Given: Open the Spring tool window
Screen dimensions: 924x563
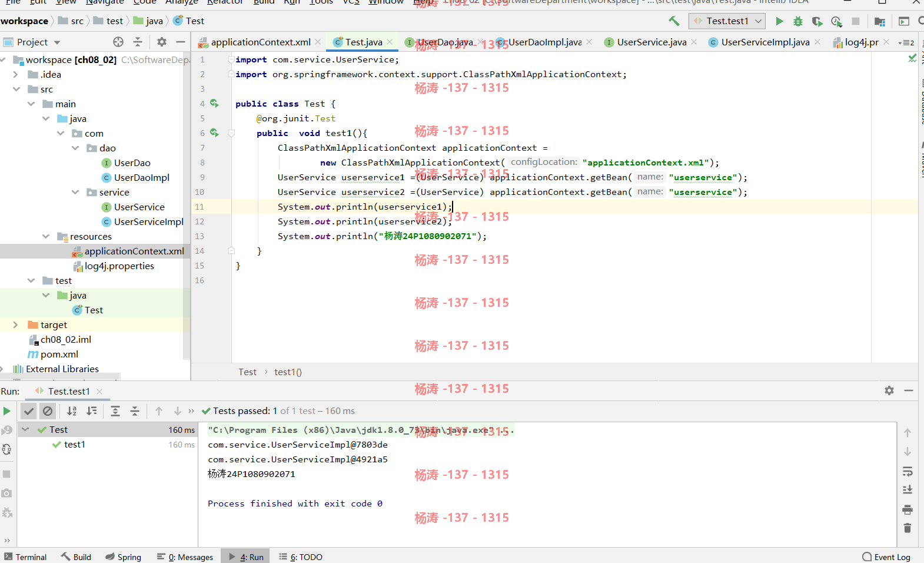Looking at the screenshot, I should pyautogui.click(x=123, y=557).
